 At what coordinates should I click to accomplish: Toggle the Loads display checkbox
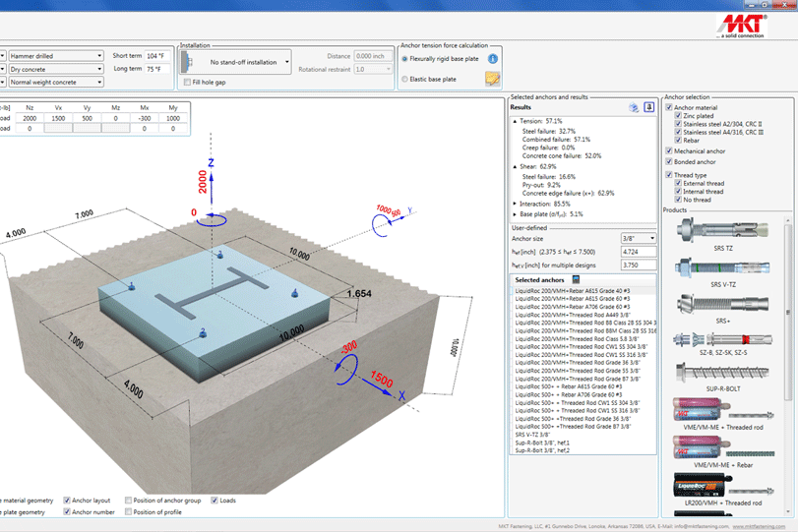click(x=215, y=501)
